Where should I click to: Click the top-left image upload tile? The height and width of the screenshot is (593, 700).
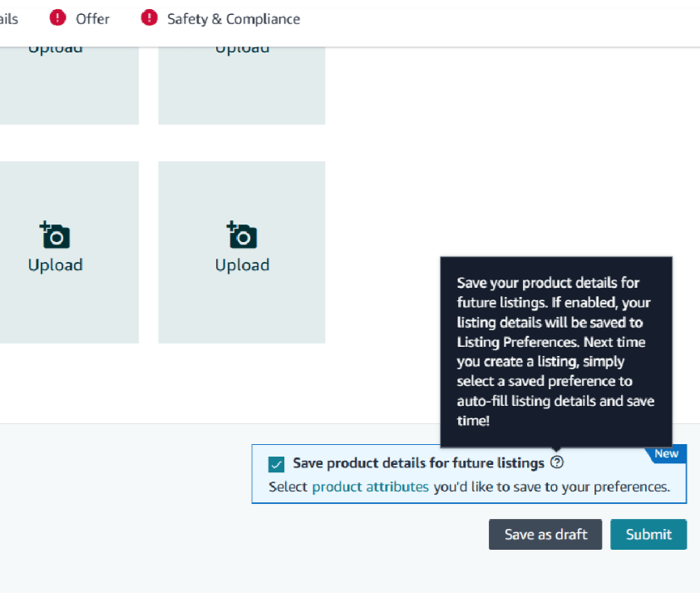[69, 86]
